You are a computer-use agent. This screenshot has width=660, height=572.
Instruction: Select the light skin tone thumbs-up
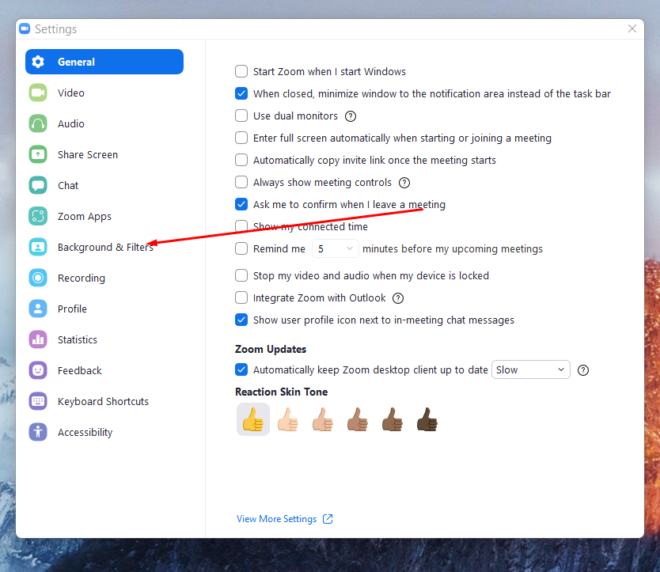(288, 420)
